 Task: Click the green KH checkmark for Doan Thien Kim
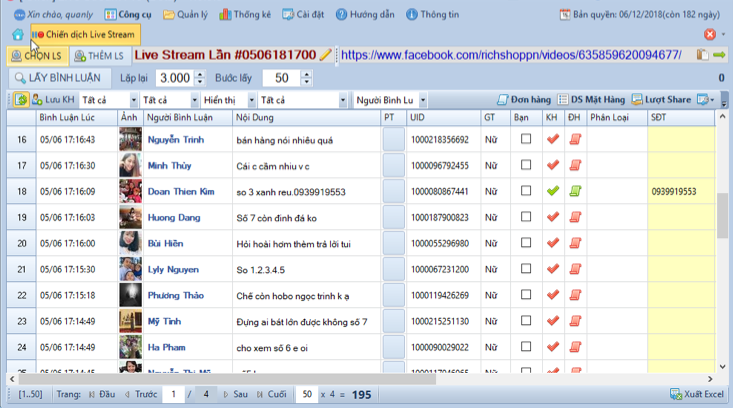(x=552, y=191)
